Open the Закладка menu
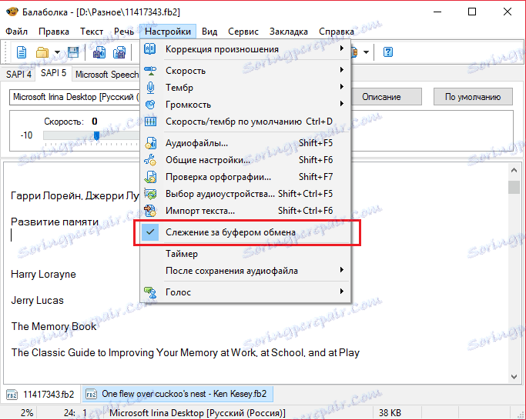Image resolution: width=526 pixels, height=420 pixels. [289, 32]
